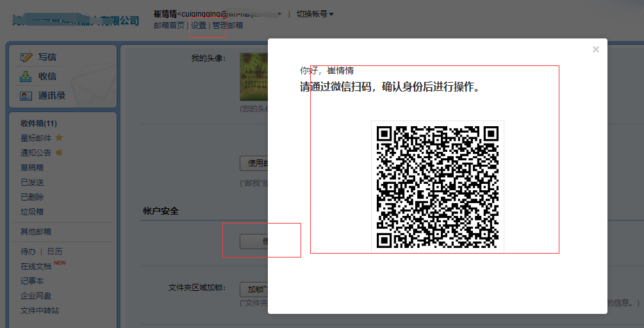Screen dimensions: 644x328
Task: Click the speaker icon beside 通知公告
Action: pos(59,152)
